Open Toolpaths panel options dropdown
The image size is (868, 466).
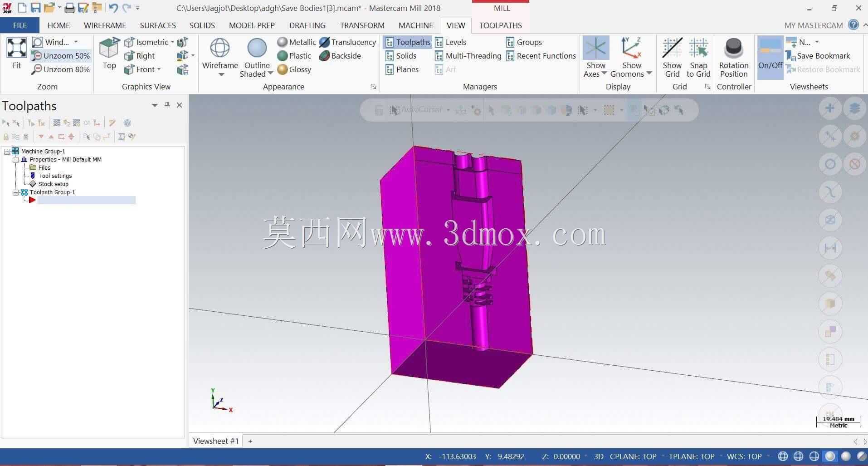point(155,105)
